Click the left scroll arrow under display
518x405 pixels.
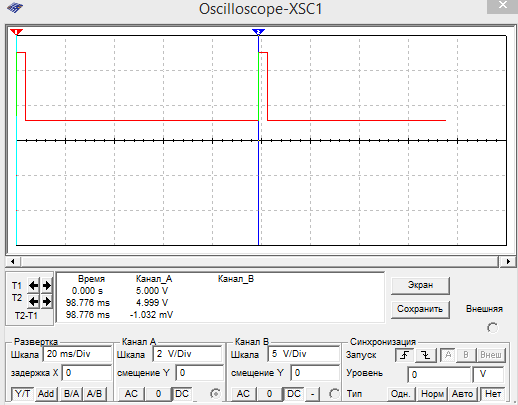click(x=13, y=261)
